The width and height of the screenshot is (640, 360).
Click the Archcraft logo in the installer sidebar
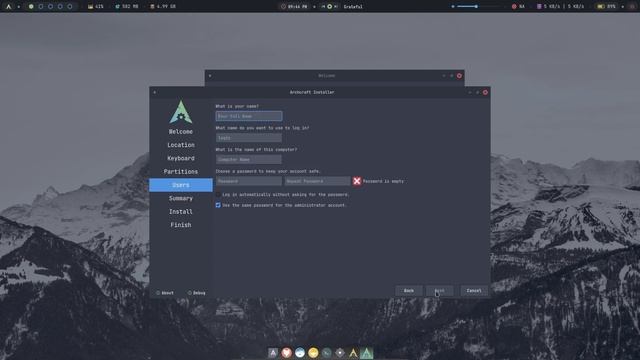pos(181,112)
